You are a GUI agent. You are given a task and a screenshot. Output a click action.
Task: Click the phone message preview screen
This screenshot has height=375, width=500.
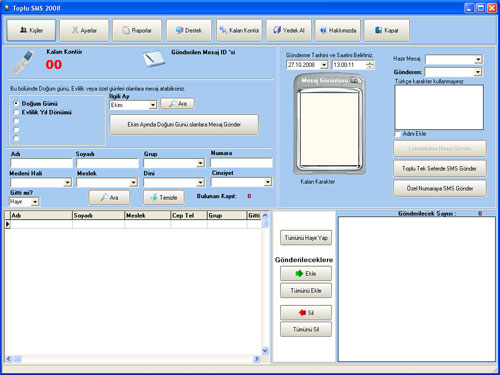tap(330, 129)
